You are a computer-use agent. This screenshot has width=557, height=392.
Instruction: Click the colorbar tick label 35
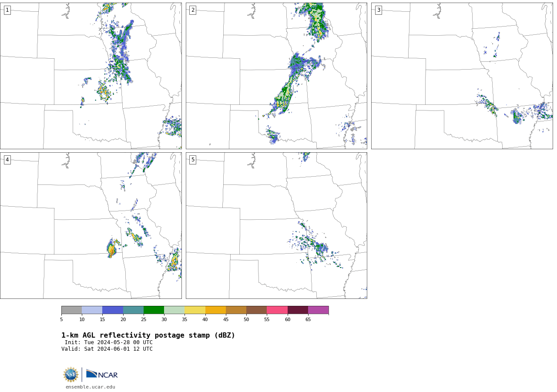coord(185,319)
